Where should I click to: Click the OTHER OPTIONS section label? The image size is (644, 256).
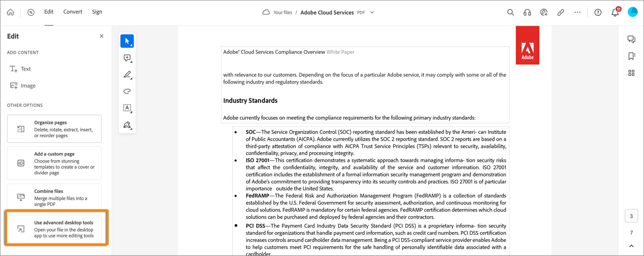tap(25, 105)
